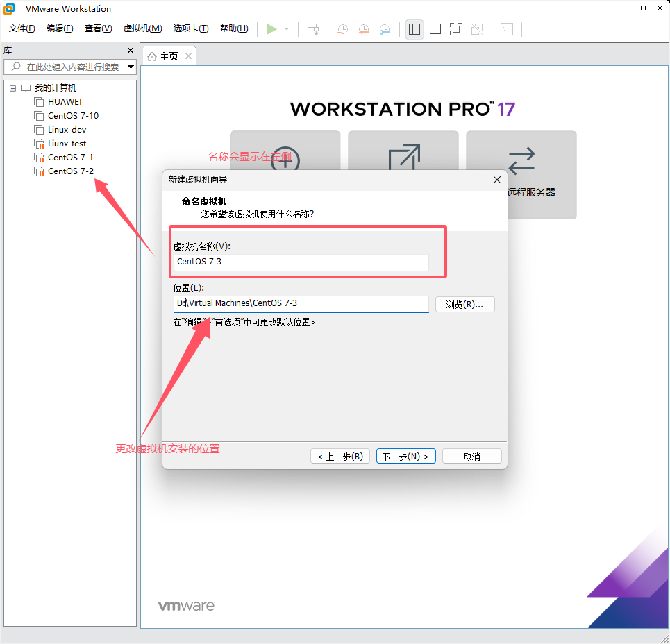This screenshot has height=644, width=670.
Task: Click the revert to snapshot toolbar icon
Action: [364, 29]
